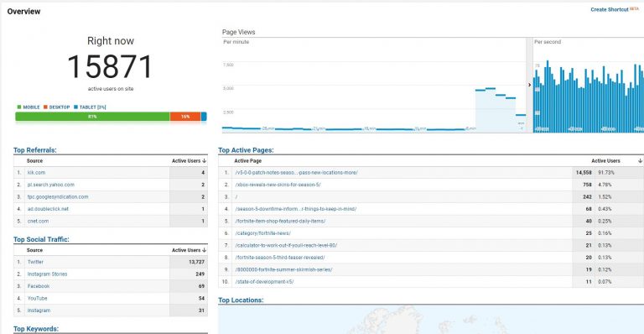Sort Top Referrals by Active Users arrow
This screenshot has width=644, height=334.
(x=204, y=160)
